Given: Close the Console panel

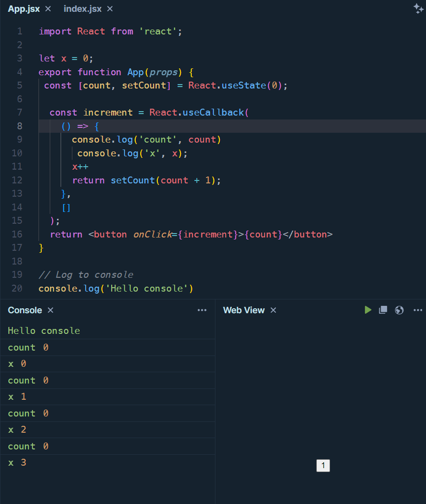Looking at the screenshot, I should point(50,310).
